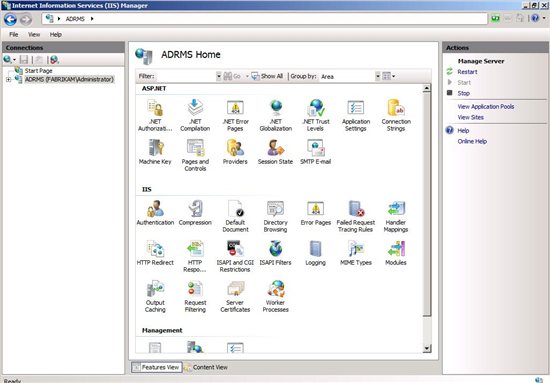
Task: Open .NET Authorization Rules feature
Action: coord(155,115)
